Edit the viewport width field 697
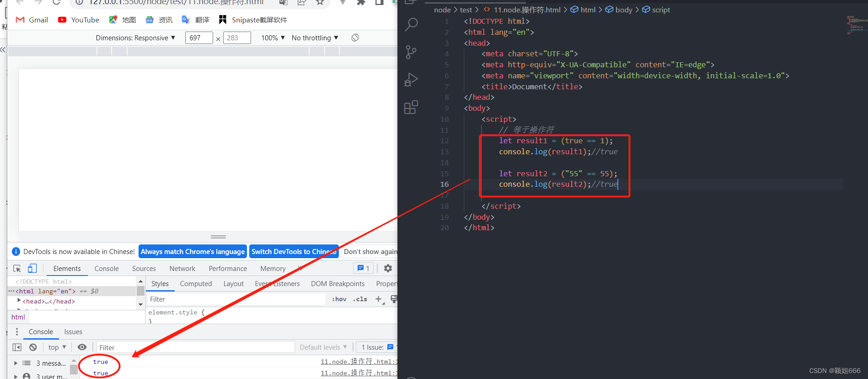Image resolution: width=868 pixels, height=379 pixels. (199, 38)
